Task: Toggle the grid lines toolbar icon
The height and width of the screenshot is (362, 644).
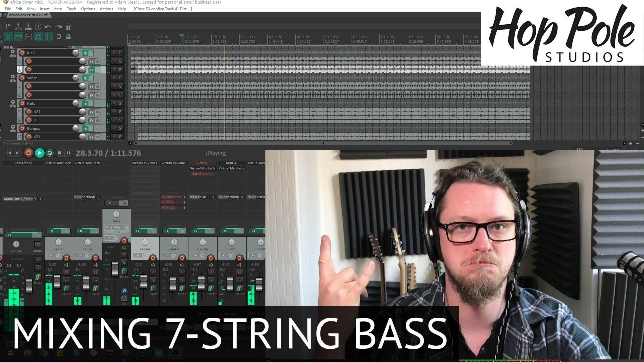Action: point(48,37)
